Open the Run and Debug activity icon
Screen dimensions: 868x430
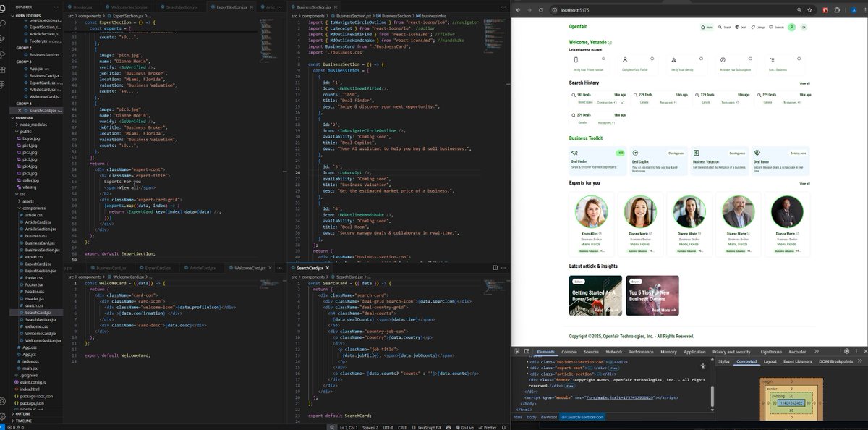click(3, 54)
